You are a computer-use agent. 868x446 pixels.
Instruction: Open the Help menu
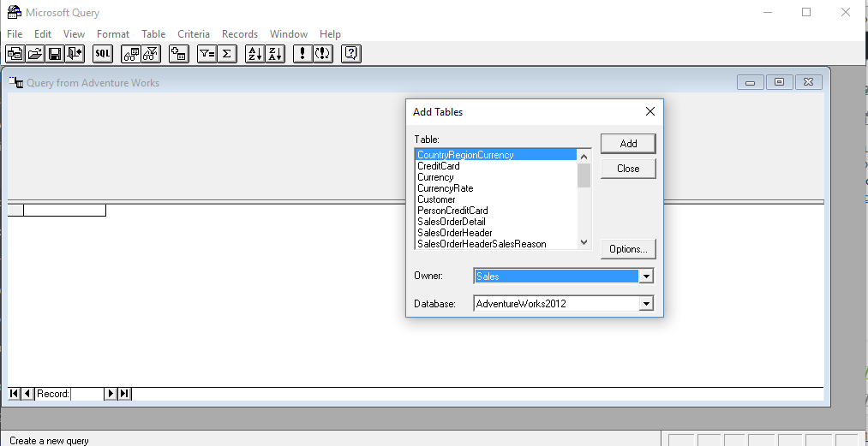(330, 33)
